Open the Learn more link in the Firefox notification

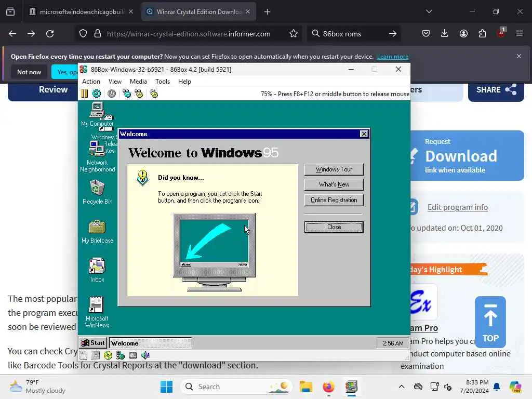pos(393,57)
